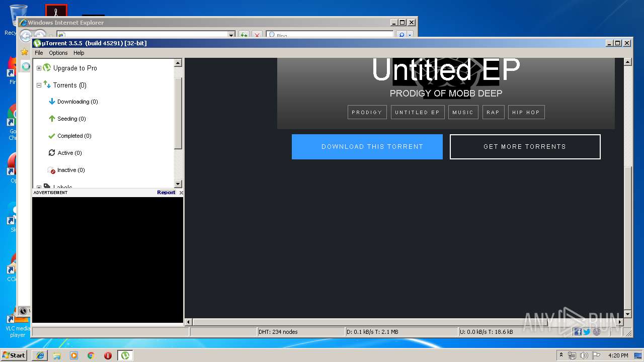Click the Report advertisement link
This screenshot has height=362, width=644.
click(166, 193)
